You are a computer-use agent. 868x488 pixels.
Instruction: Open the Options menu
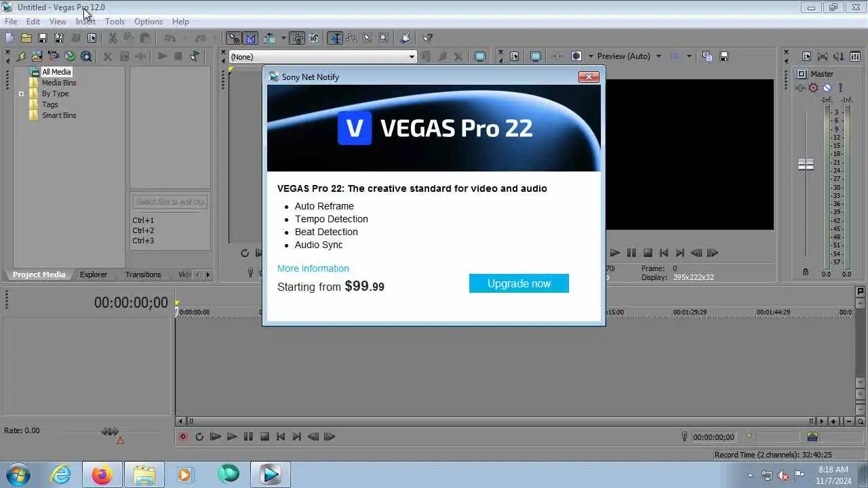(148, 22)
